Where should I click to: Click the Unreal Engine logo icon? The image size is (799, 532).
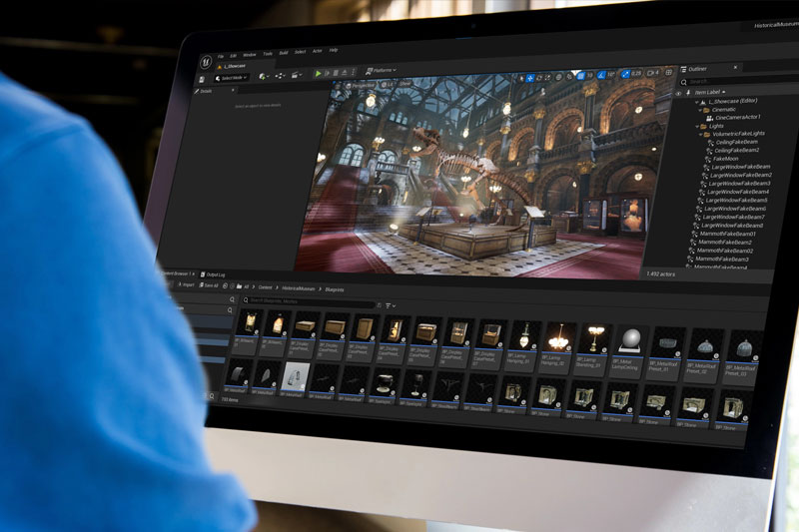[207, 60]
